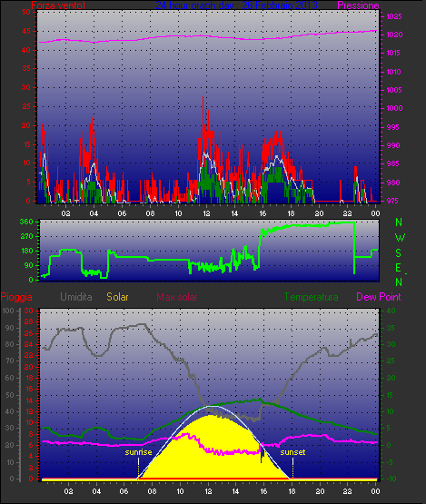This screenshot has width=426, height=504.
Task: Click the 24 hour graph date title
Action: 237,5
